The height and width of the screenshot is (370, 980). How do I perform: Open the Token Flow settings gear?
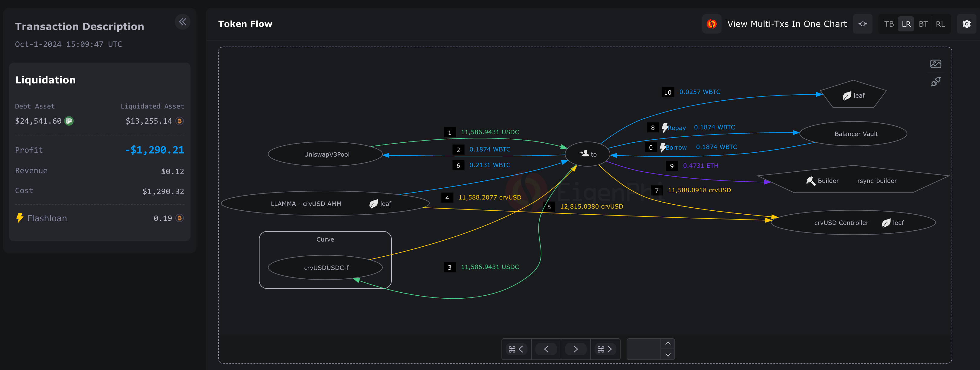point(966,24)
